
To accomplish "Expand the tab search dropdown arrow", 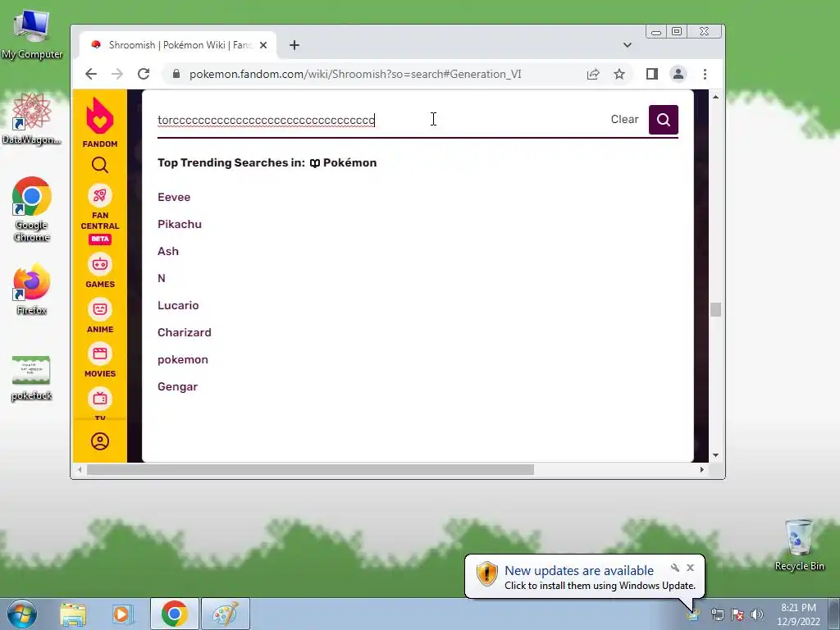I will 628,45.
